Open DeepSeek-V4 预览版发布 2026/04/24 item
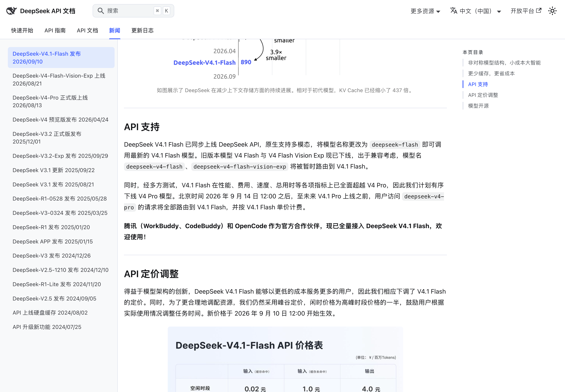 pos(61,120)
